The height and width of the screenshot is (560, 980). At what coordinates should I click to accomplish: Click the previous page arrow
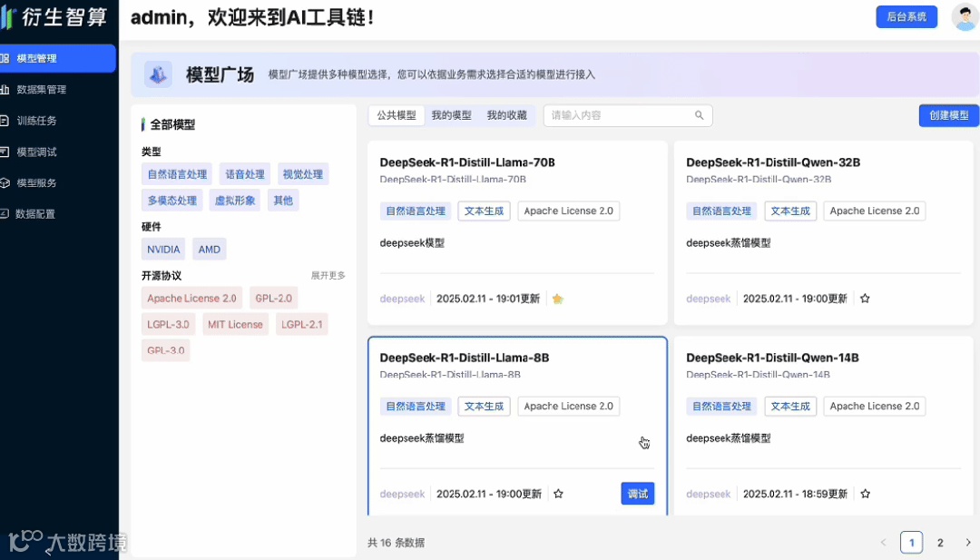(x=883, y=543)
